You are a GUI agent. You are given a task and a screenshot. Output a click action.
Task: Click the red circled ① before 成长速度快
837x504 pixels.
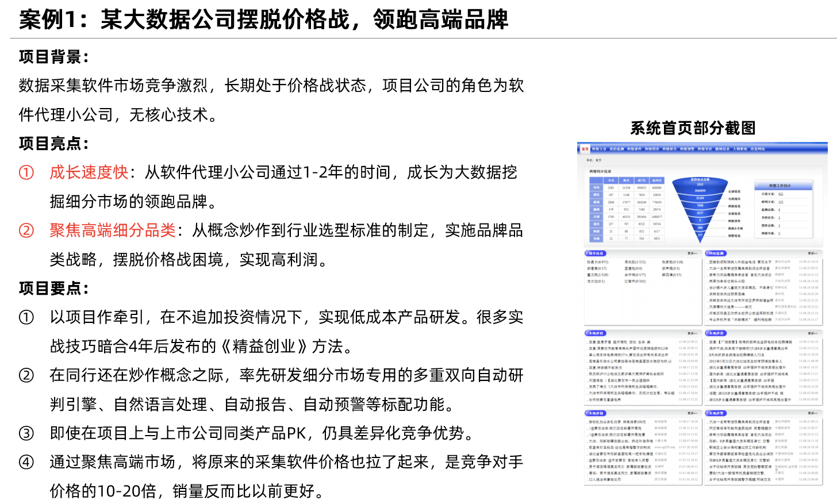click(x=26, y=172)
